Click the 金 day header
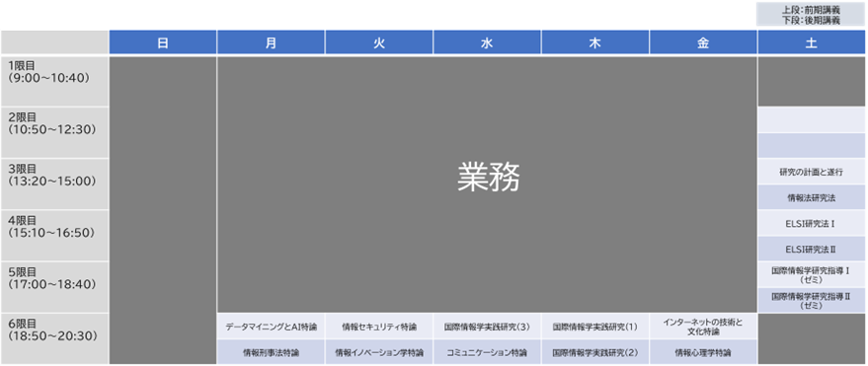Viewport: 868px width, 366px height. click(x=703, y=42)
